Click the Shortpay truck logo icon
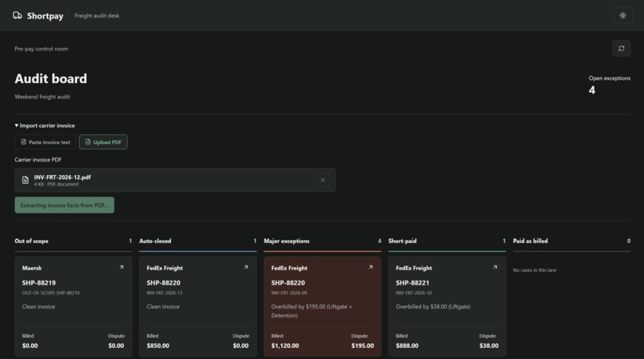Viewport: 644px width, 359px height. tap(18, 16)
